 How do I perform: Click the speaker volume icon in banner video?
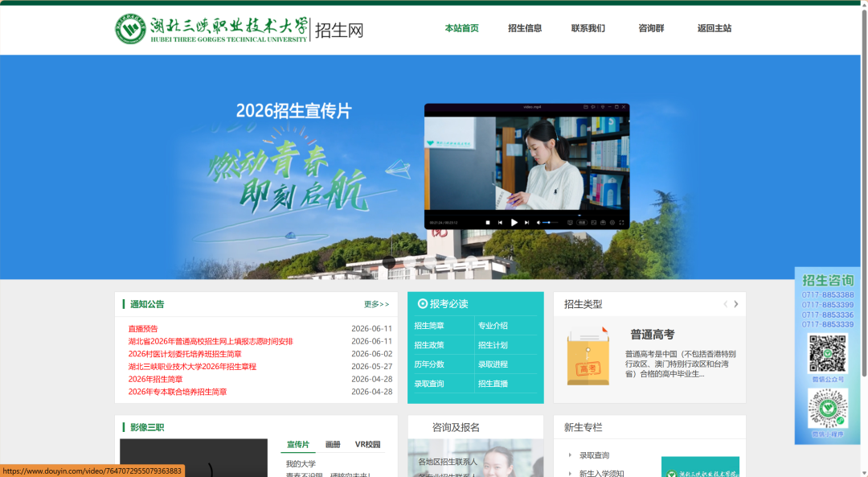(538, 223)
